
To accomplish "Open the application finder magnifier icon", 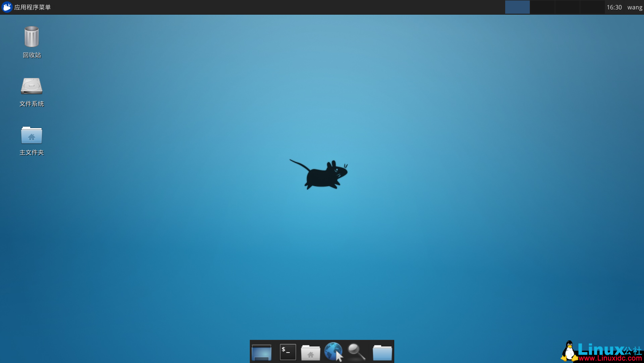I will tap(356, 352).
